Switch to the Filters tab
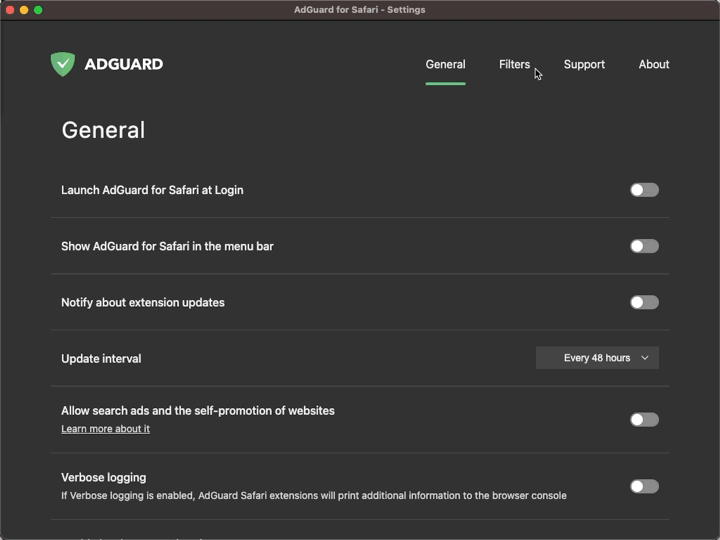720x540 pixels. pos(514,64)
